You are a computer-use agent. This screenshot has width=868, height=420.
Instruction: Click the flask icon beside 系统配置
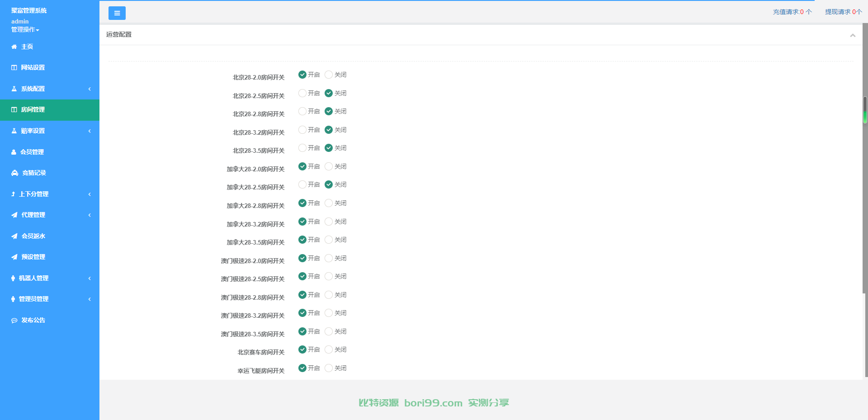[14, 89]
